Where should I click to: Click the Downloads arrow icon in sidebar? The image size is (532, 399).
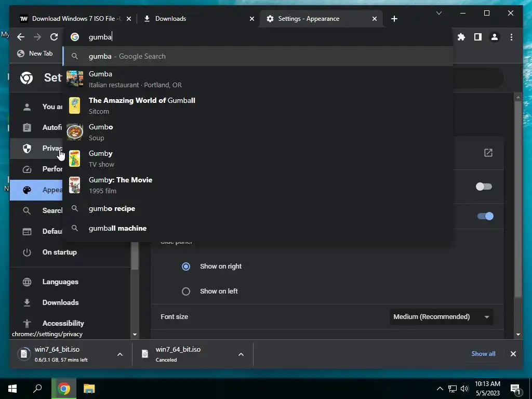pyautogui.click(x=27, y=303)
